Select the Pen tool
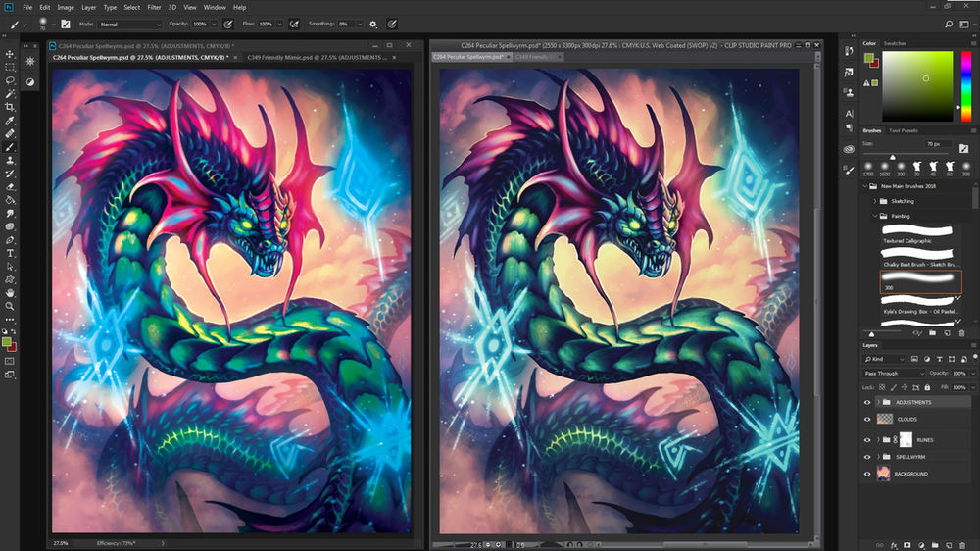 click(x=10, y=240)
